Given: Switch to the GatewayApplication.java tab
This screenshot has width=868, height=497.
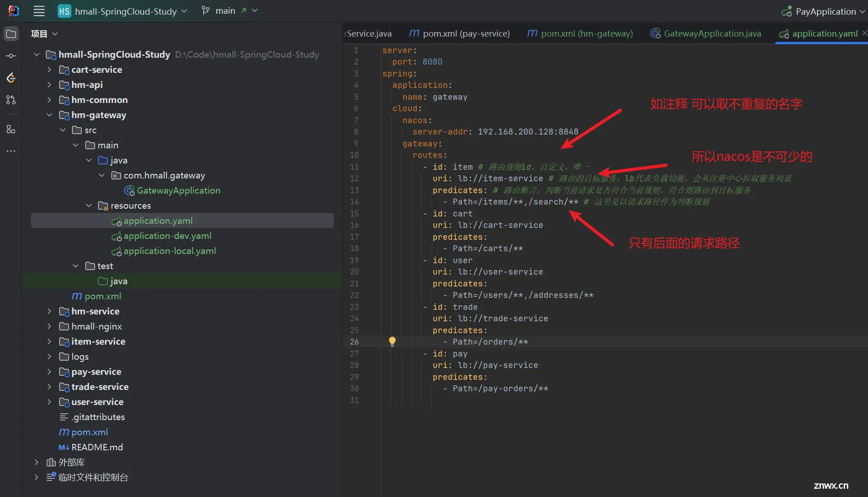Looking at the screenshot, I should coord(706,33).
